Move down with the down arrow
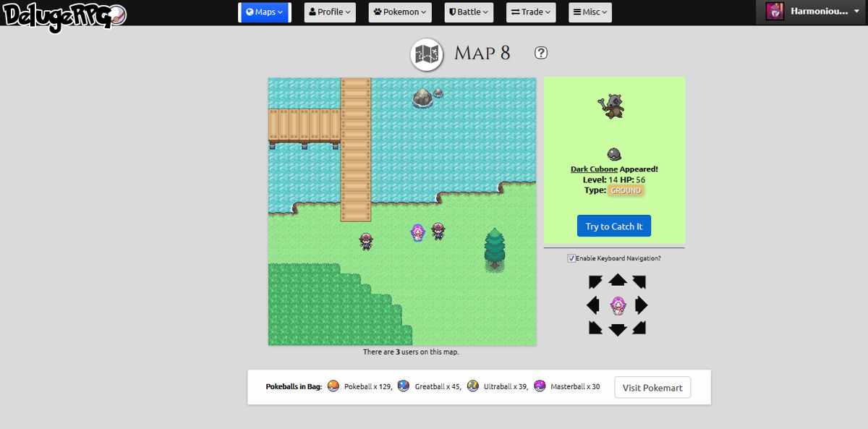Screen dimensions: 868x429 [617, 330]
